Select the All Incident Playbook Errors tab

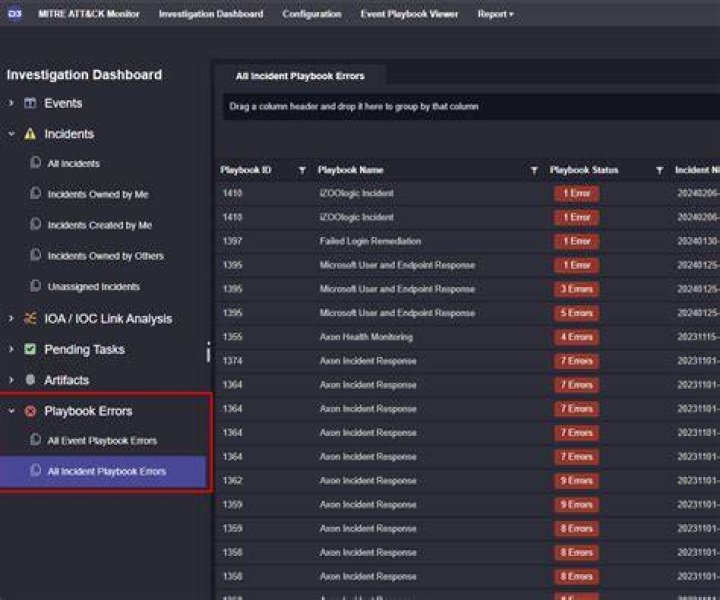[300, 76]
